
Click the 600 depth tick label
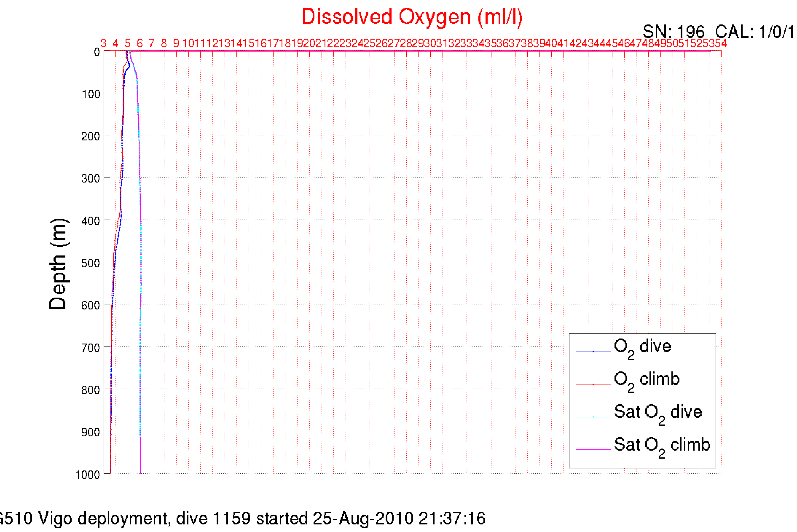(x=91, y=305)
